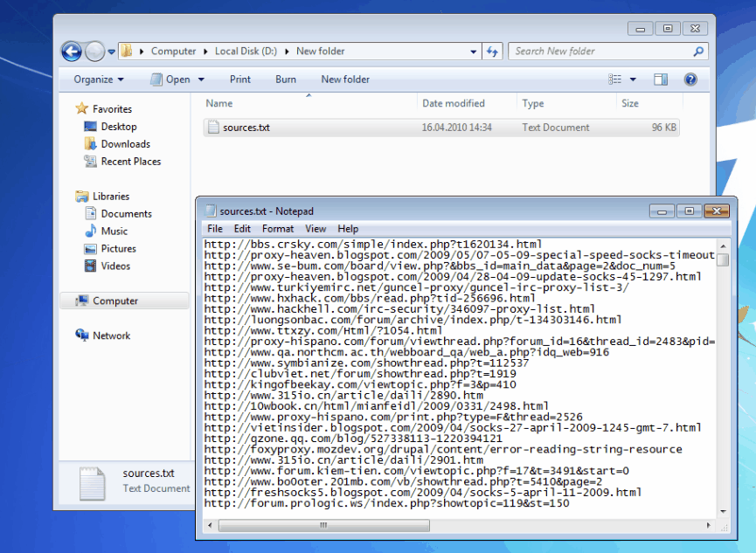Screen dimensions: 756x553
Task: Click the Burn toolbar button
Action: 286,79
